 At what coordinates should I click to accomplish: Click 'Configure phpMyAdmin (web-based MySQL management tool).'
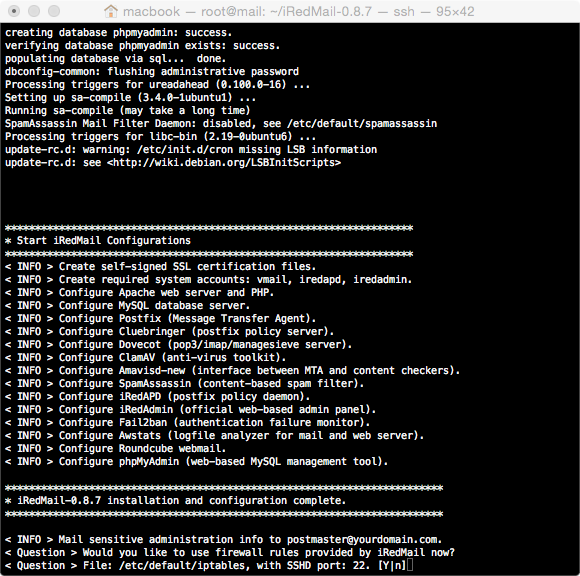coord(196,461)
